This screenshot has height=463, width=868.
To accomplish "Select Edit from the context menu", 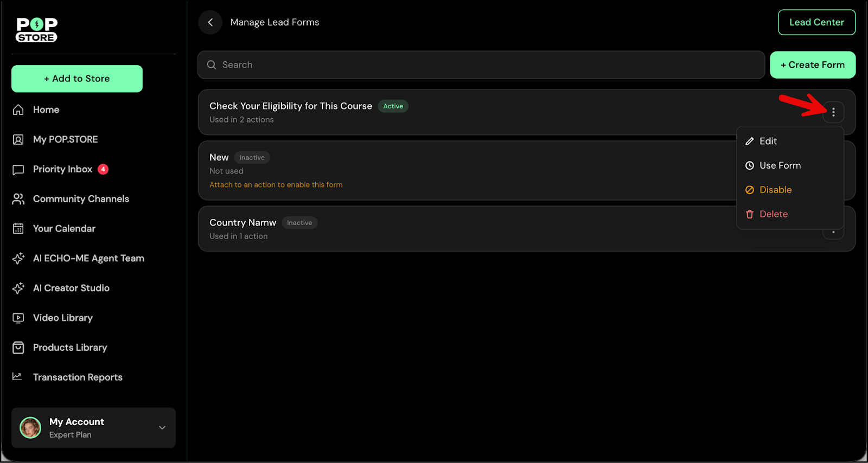I will (768, 141).
